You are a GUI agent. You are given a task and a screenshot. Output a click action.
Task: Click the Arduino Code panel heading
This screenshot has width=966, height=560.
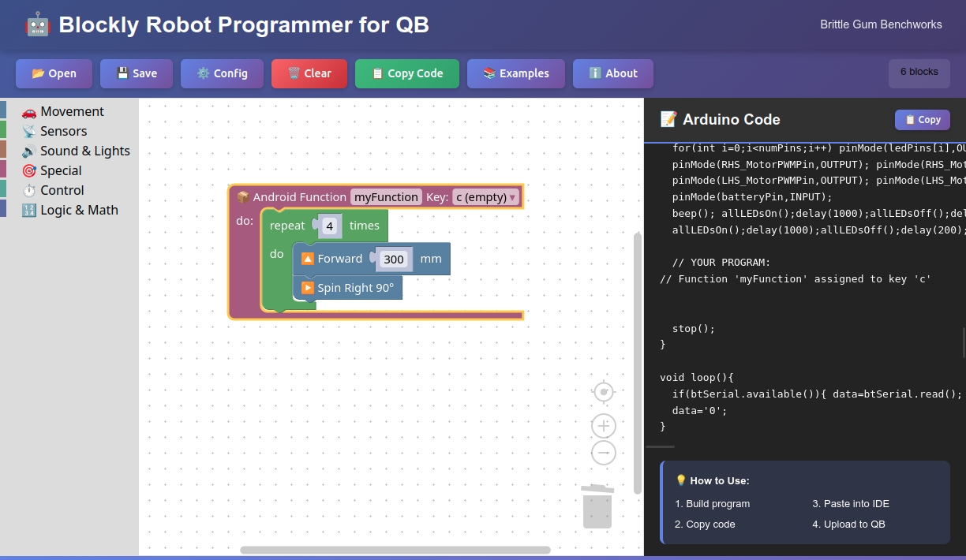721,119
